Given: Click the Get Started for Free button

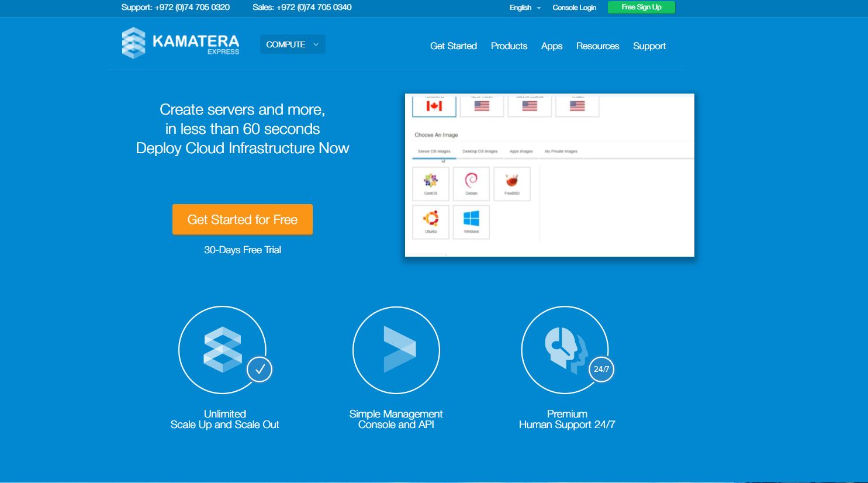Looking at the screenshot, I should 243,219.
